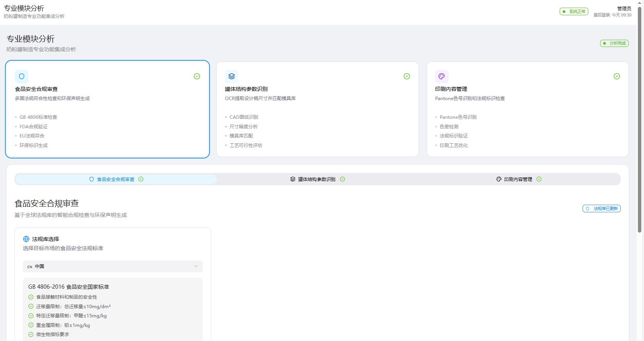This screenshot has height=341, width=644.
Task: Click check icon next to 重金属限制 item
Action: (31, 325)
